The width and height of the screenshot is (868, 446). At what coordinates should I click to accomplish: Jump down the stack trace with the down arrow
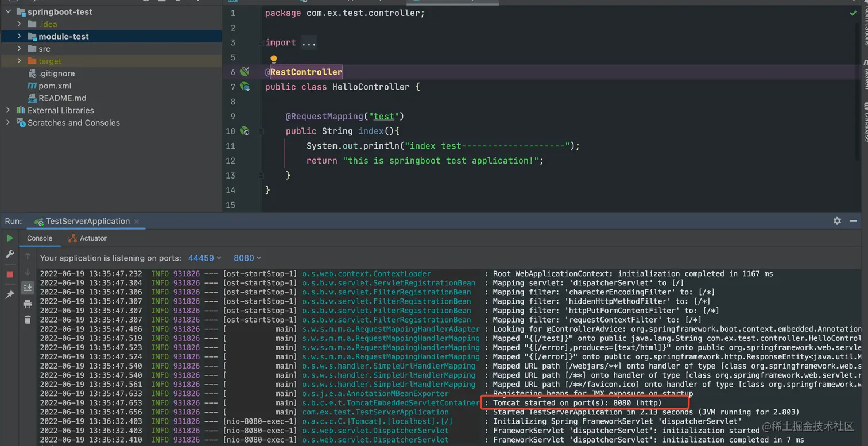point(28,272)
